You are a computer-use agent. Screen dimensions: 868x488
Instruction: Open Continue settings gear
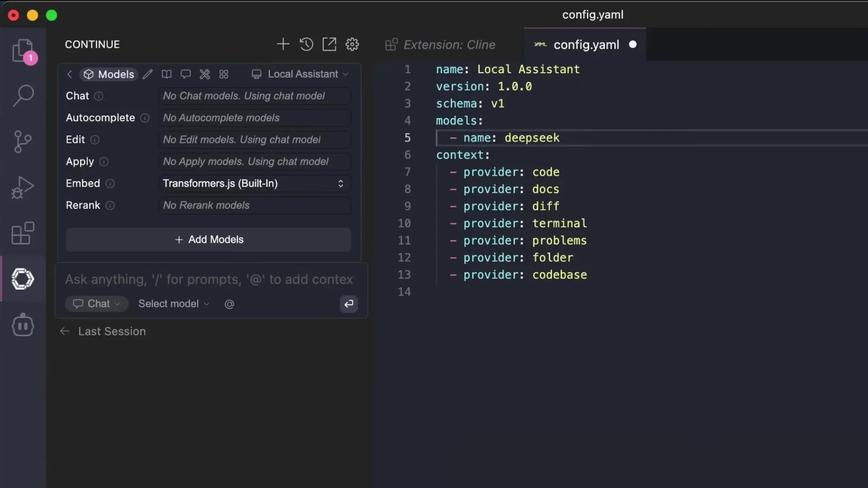click(x=352, y=44)
